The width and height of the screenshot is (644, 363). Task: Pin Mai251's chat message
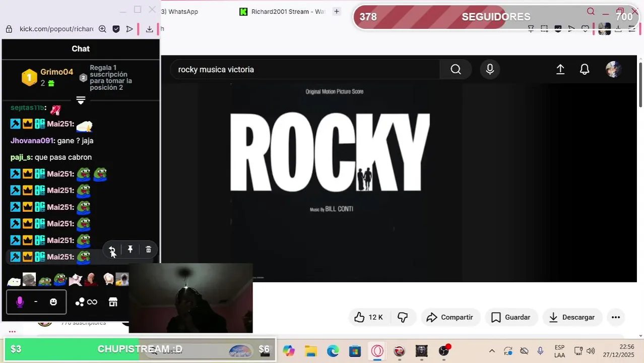[x=130, y=250]
